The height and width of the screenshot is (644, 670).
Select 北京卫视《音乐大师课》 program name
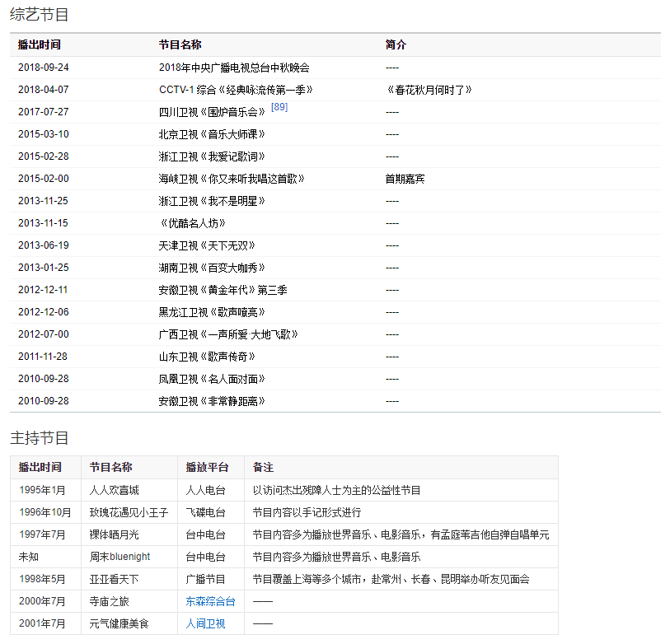point(212,134)
